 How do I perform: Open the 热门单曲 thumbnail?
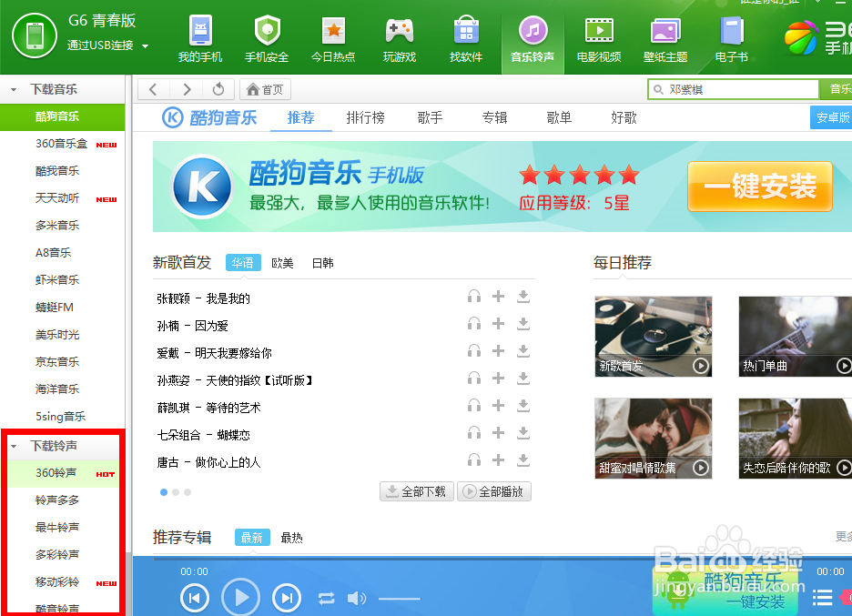point(796,337)
